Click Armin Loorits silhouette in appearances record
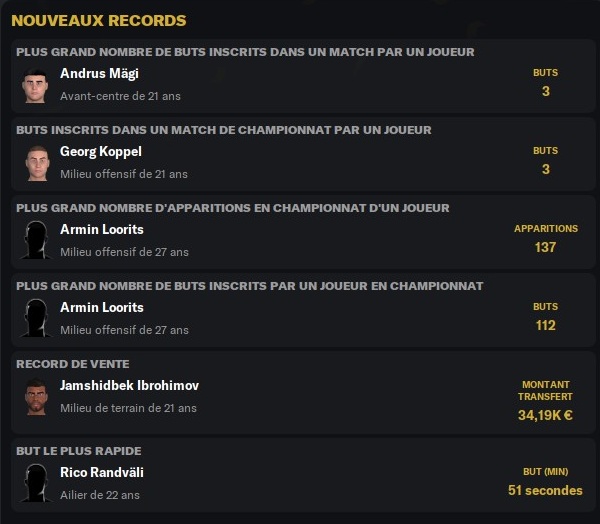 pos(36,240)
